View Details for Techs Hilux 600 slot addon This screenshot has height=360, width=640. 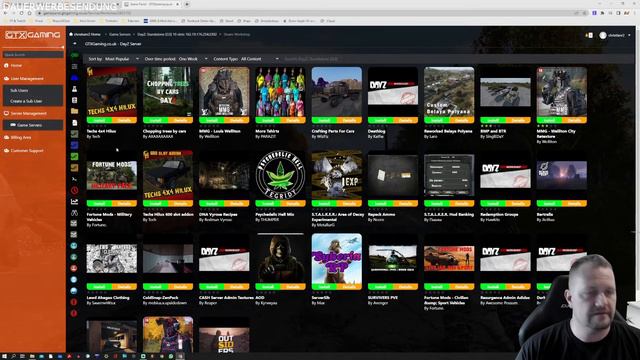(x=180, y=203)
